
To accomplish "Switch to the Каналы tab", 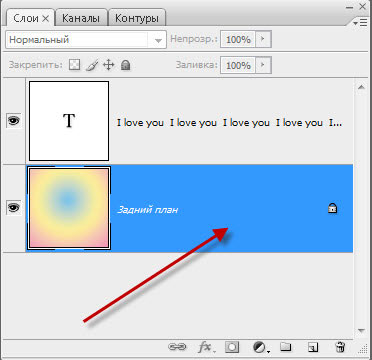I will 81,18.
